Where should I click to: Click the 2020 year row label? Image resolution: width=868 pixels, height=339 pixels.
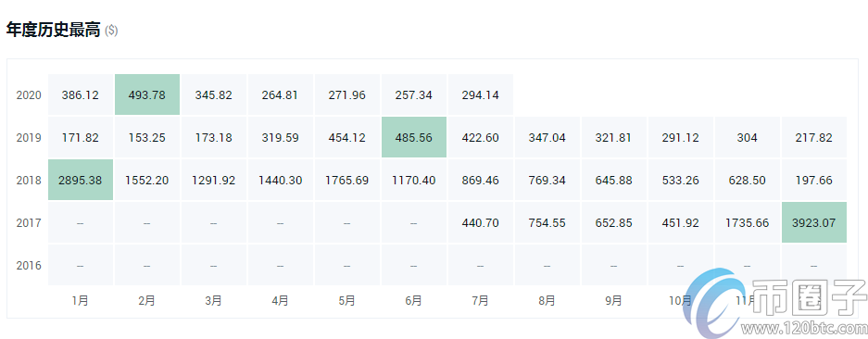(29, 95)
